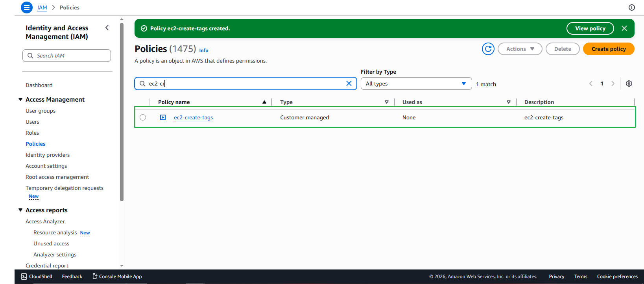This screenshot has width=644, height=284.
Task: Open Identity providers in the sidebar
Action: [48, 155]
